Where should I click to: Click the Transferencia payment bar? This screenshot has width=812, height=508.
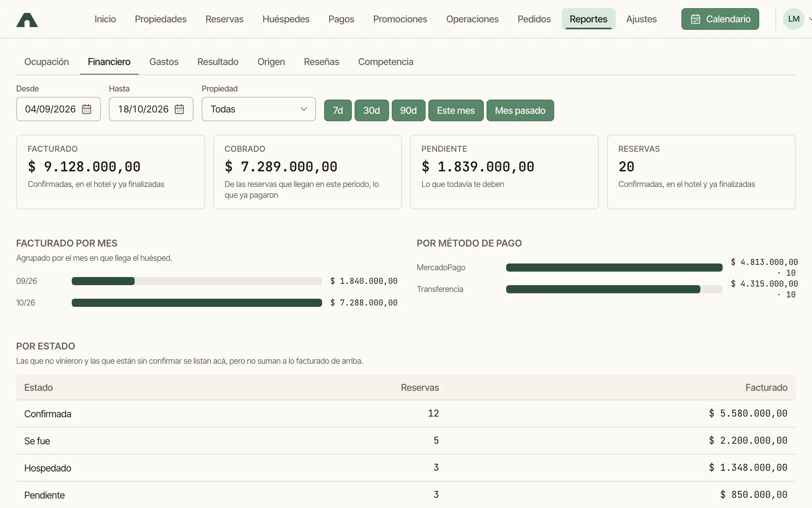click(x=614, y=289)
